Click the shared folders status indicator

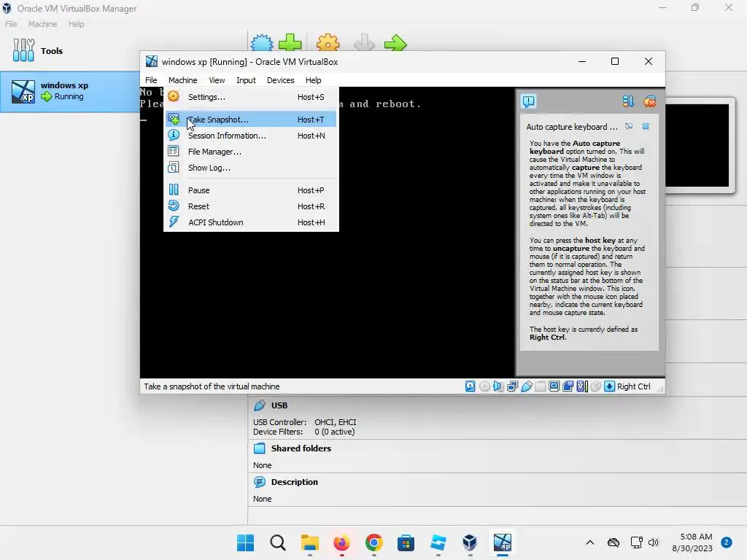540,386
